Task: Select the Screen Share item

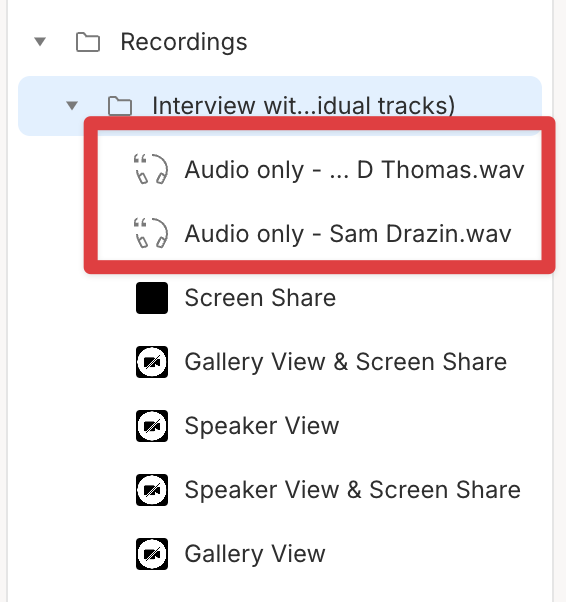Action: 260,298
